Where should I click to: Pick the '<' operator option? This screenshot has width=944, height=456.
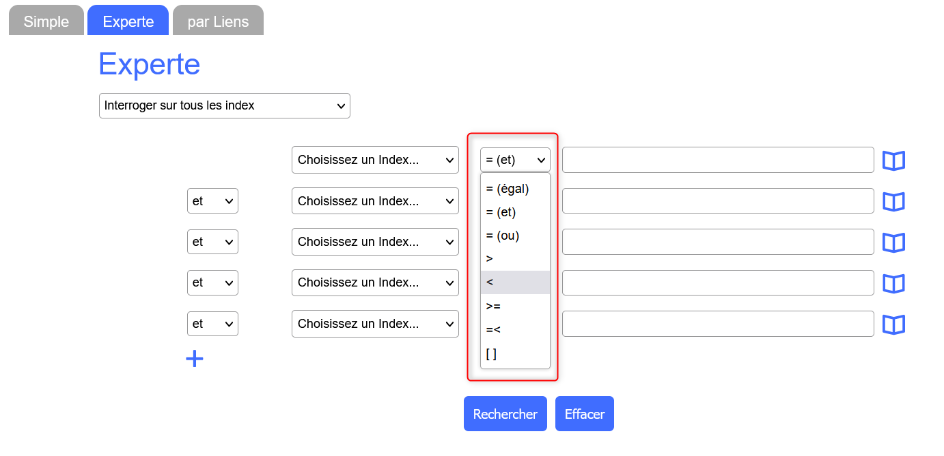pos(515,282)
